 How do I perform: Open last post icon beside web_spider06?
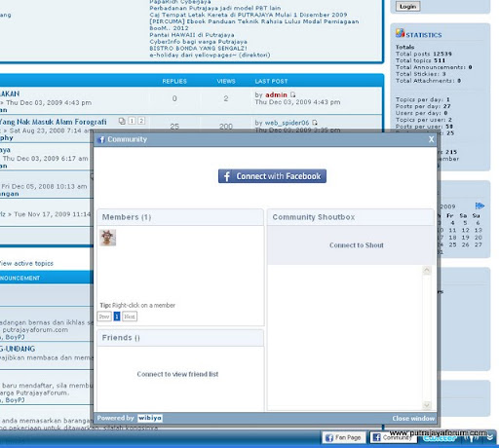pyautogui.click(x=315, y=123)
